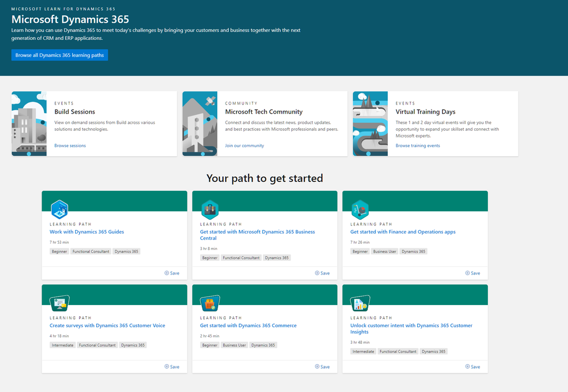The width and height of the screenshot is (568, 392).
Task: Save the Dynamics 365 Commerce learning path
Action: click(322, 366)
